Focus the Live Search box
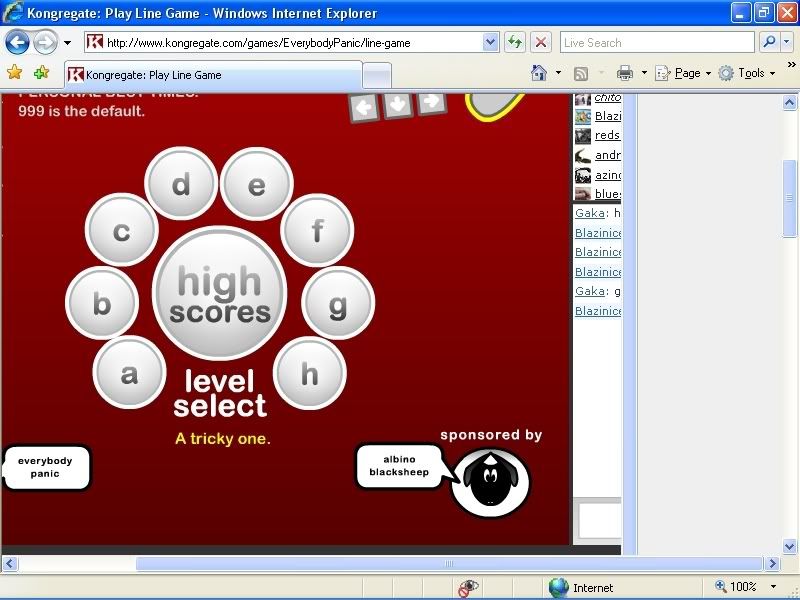Image resolution: width=800 pixels, height=600 pixels. tap(657, 43)
